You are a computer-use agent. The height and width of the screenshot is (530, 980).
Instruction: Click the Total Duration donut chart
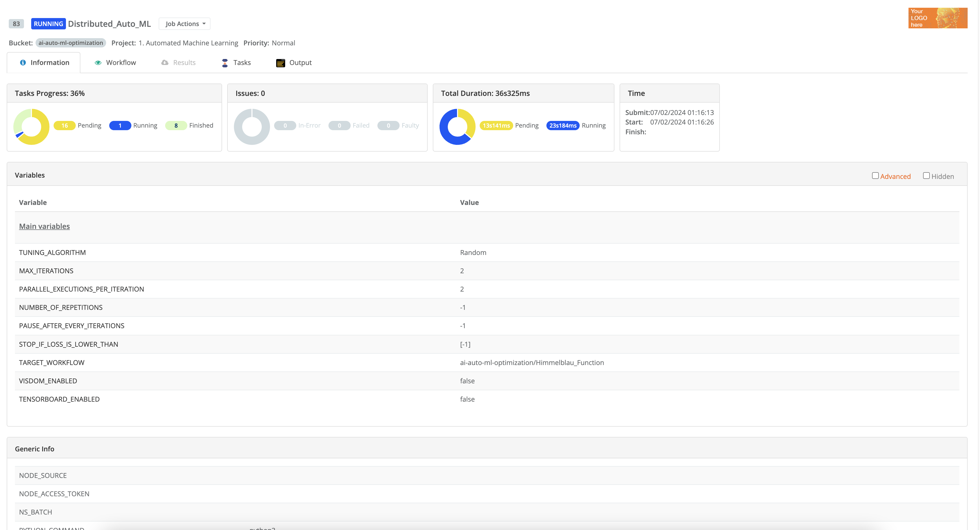point(458,127)
